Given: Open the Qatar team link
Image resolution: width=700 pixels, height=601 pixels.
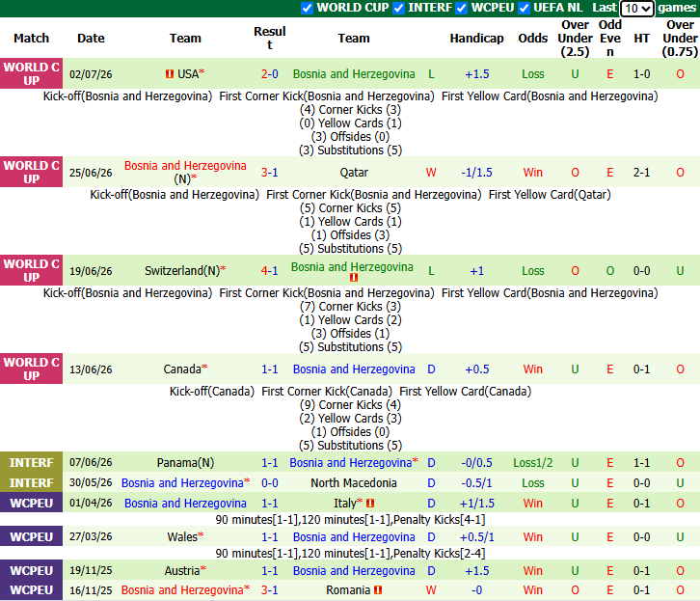Looking at the screenshot, I should pos(354,173).
